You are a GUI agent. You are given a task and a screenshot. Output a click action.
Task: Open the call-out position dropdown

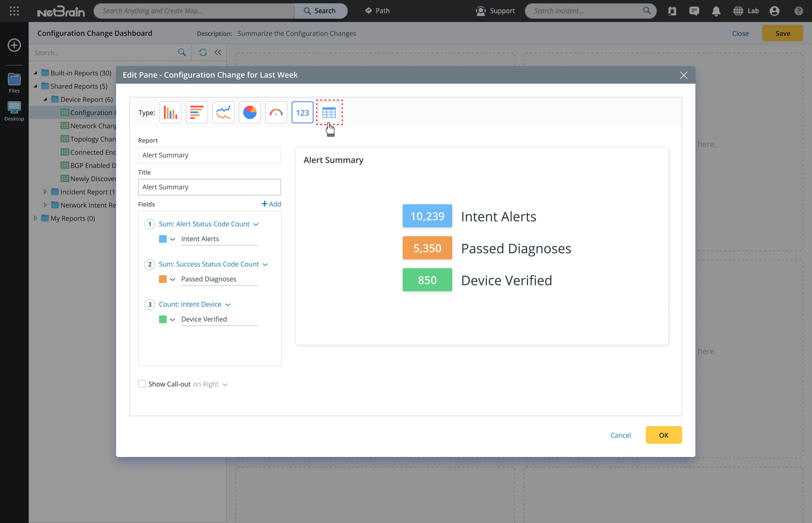(225, 384)
